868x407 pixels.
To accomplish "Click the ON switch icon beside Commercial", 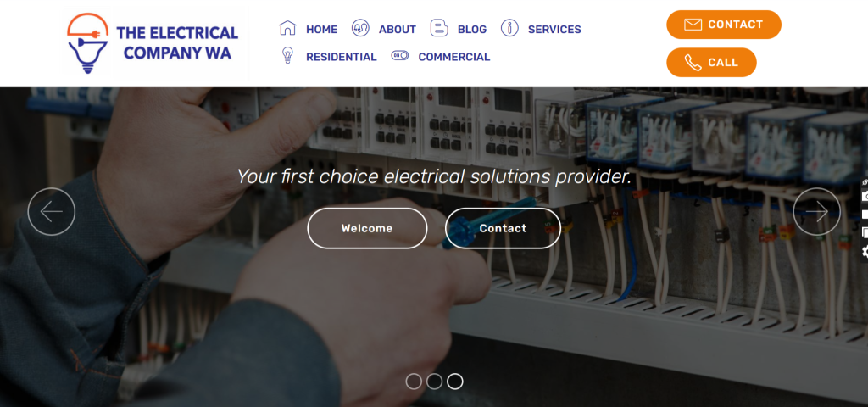I will coord(400,55).
